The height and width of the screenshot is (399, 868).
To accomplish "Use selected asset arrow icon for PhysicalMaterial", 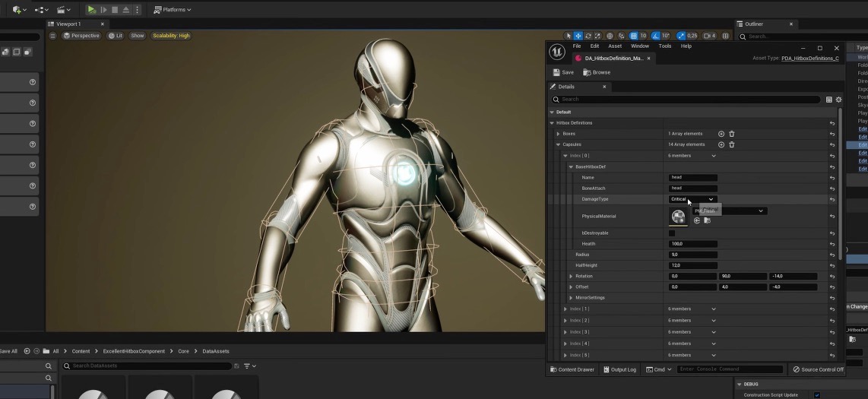I will click(x=697, y=221).
